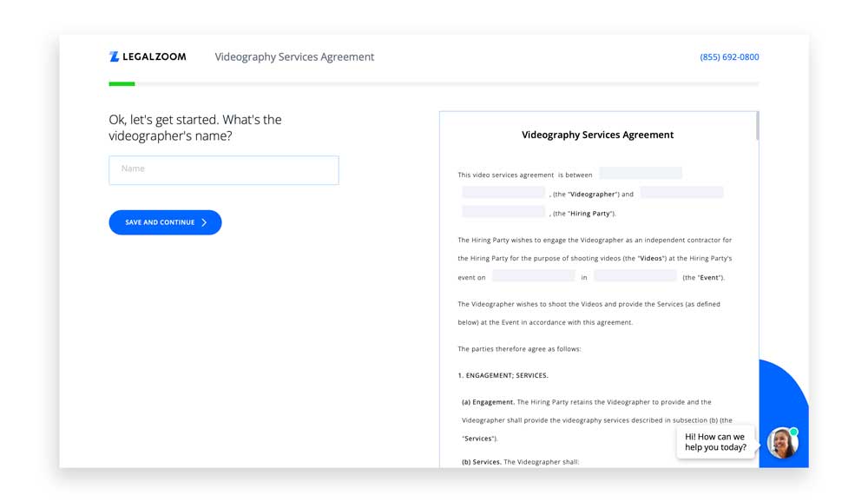868x502 pixels.
Task: Focus the videographer Name field
Action: pyautogui.click(x=224, y=170)
